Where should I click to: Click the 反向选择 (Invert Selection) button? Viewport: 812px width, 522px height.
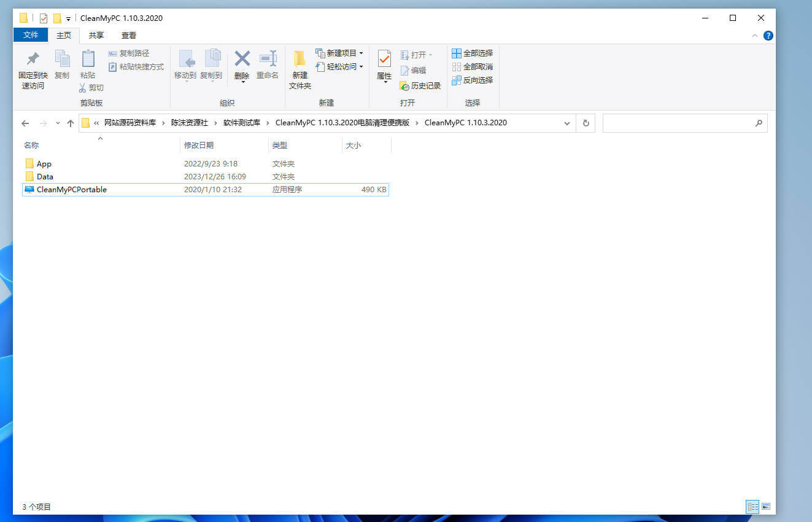pos(473,80)
